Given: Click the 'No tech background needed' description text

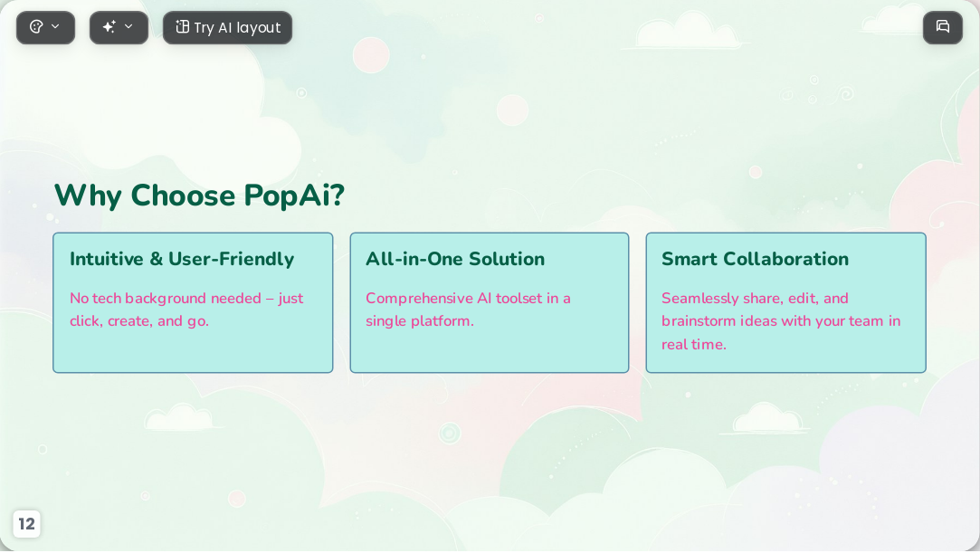Looking at the screenshot, I should pyautogui.click(x=186, y=310).
